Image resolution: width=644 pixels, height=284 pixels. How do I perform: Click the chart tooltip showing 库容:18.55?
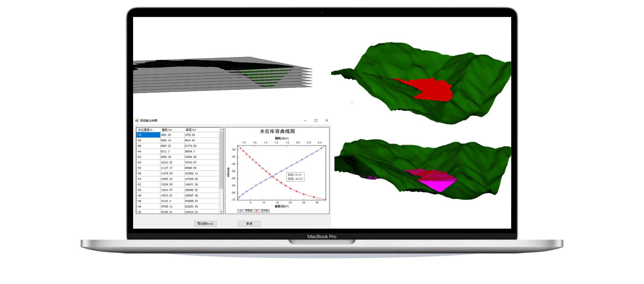[x=295, y=177]
